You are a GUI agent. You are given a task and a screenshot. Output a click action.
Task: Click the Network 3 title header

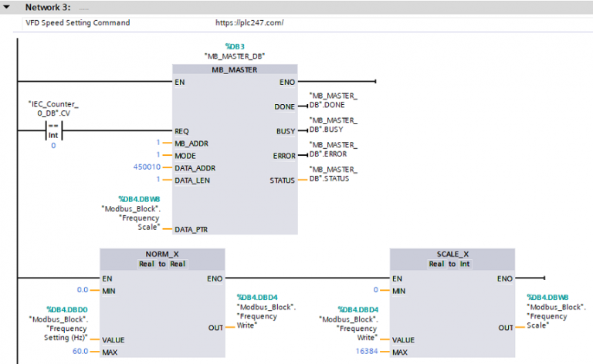(x=48, y=7)
